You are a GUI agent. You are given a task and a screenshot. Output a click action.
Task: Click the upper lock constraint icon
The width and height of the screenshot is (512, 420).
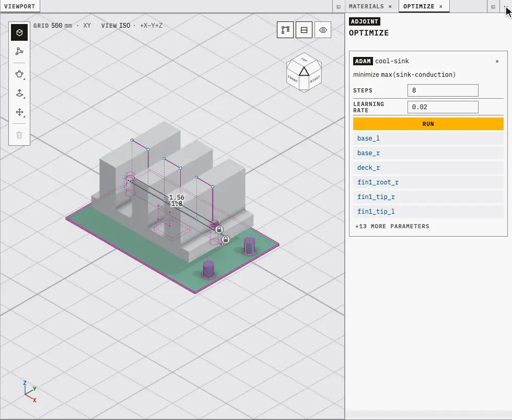tap(219, 229)
